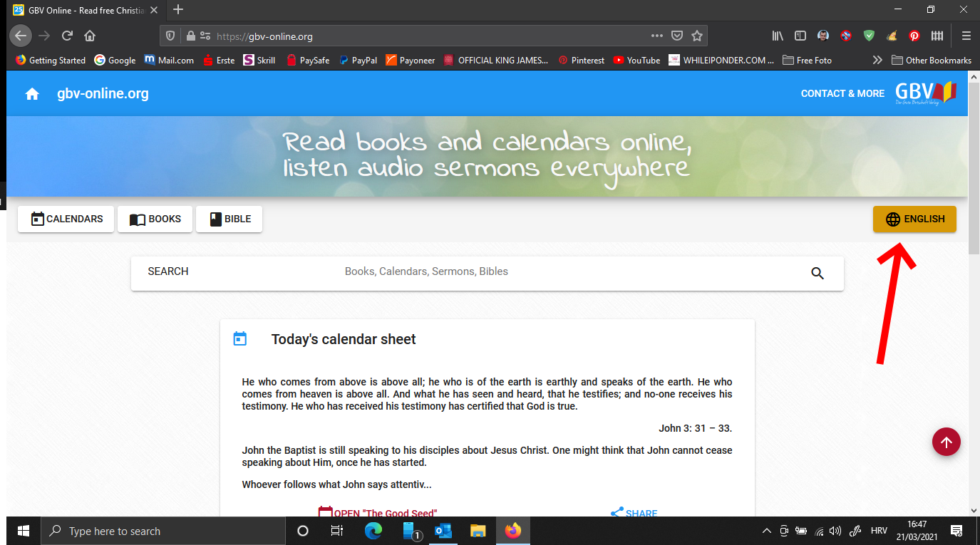This screenshot has height=545, width=980.
Task: Open Firefox from the Windows taskbar
Action: [x=512, y=531]
